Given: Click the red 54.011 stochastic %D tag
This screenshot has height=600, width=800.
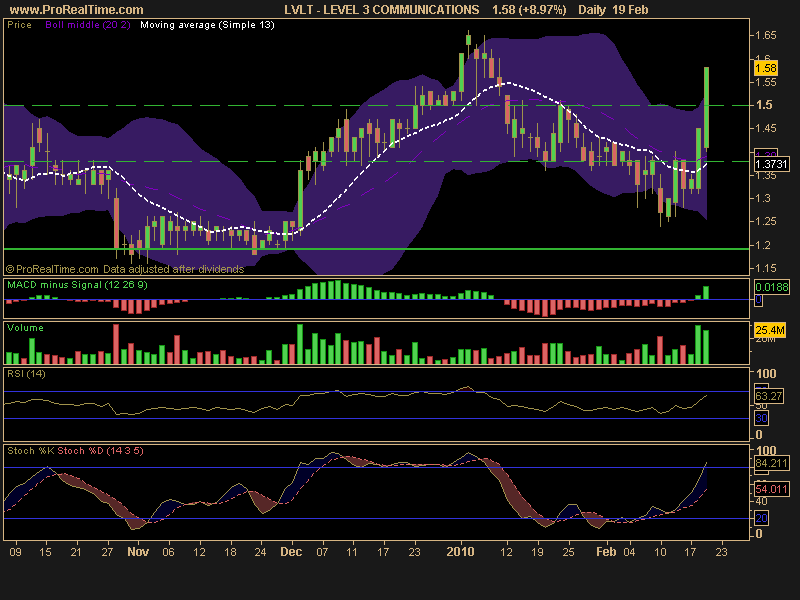Looking at the screenshot, I should 771,489.
